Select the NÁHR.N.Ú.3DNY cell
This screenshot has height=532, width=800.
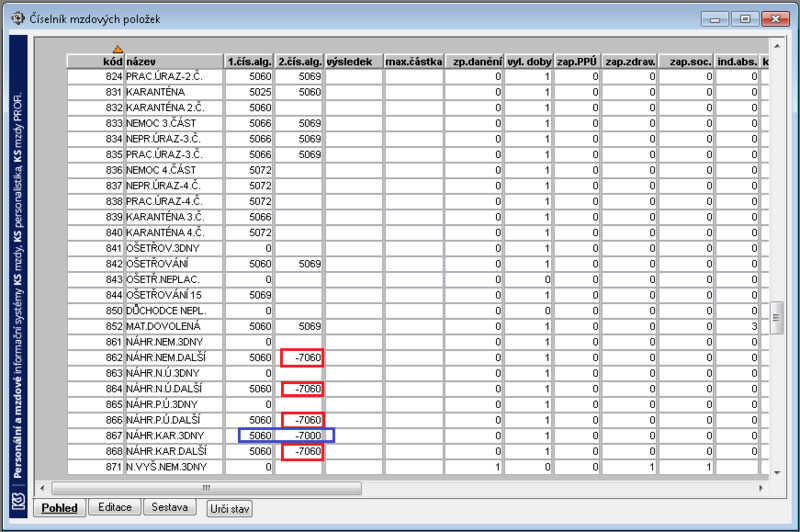(x=174, y=373)
